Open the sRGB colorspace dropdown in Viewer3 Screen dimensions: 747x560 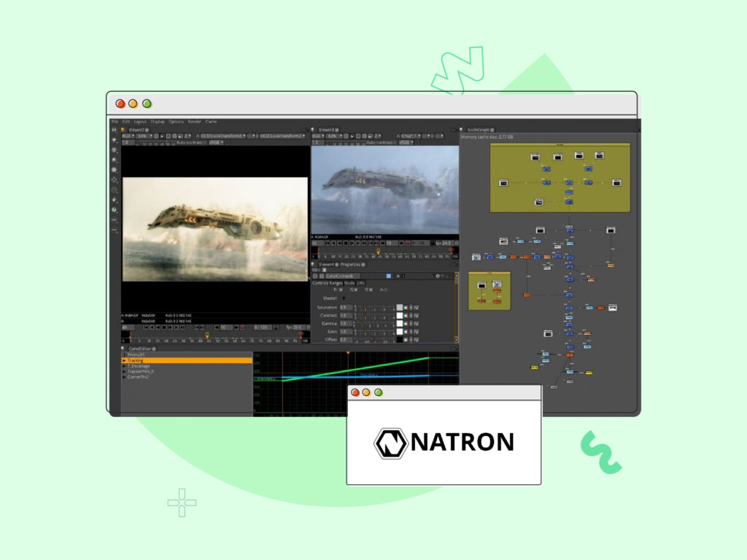(x=406, y=142)
